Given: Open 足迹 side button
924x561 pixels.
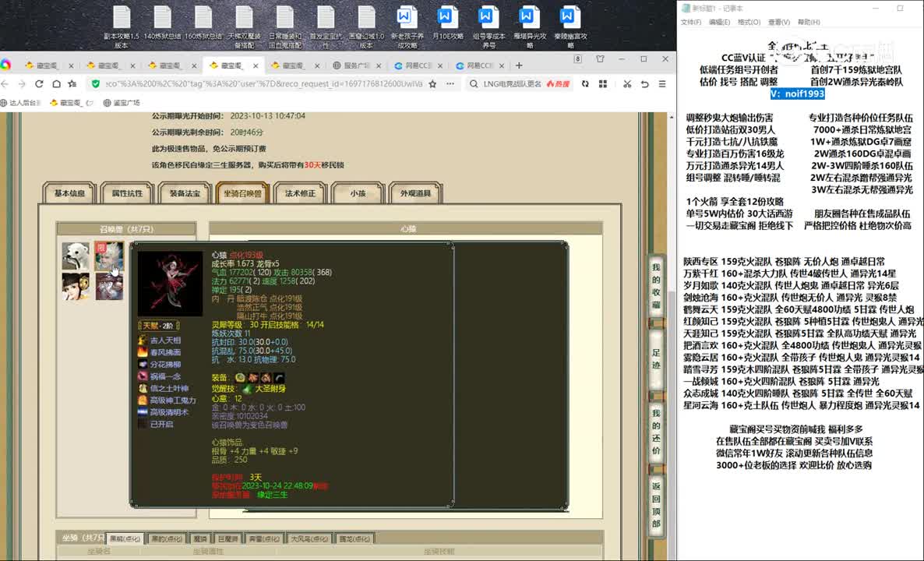Looking at the screenshot, I should [657, 359].
